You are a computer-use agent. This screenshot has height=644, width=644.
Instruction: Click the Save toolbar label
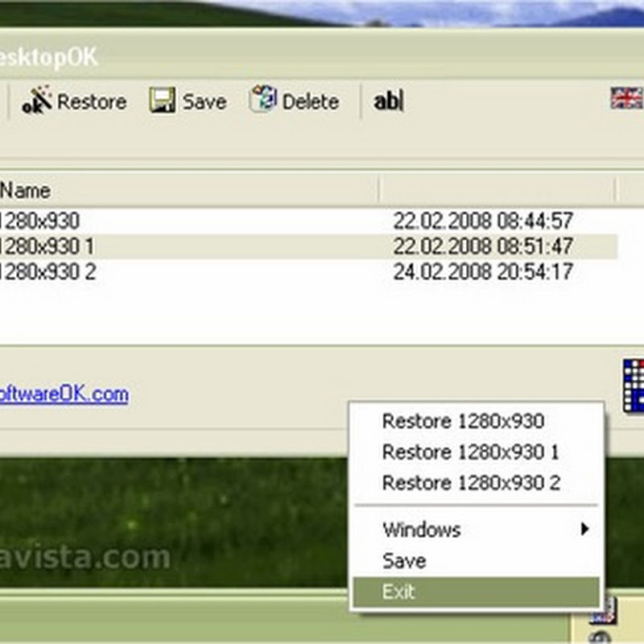tap(204, 101)
